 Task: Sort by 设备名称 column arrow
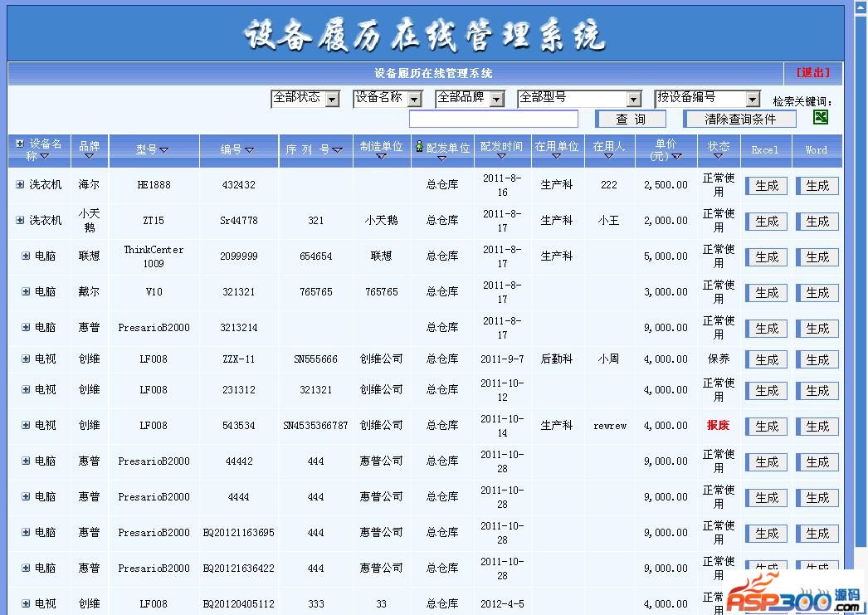[x=45, y=156]
